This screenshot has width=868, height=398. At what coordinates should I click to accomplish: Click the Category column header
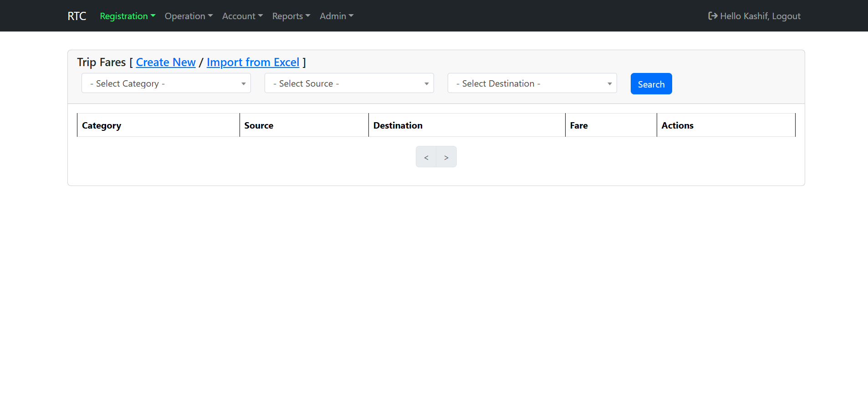pyautogui.click(x=102, y=125)
